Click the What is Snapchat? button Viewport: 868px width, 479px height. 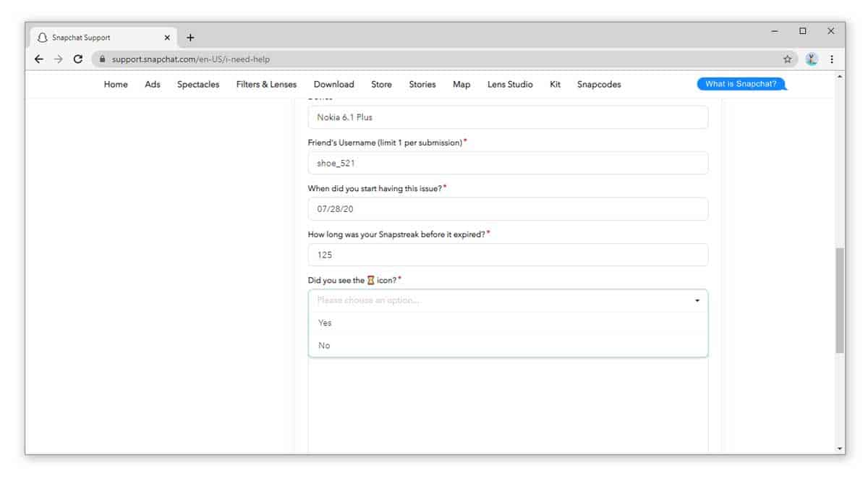tap(741, 84)
